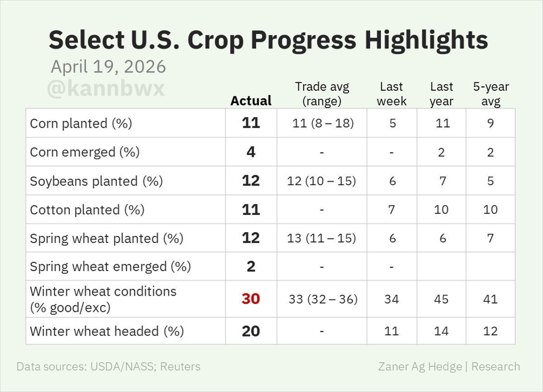543x392 pixels.
Task: Select the 'Corn planted (%)' row label
Action: (81, 123)
